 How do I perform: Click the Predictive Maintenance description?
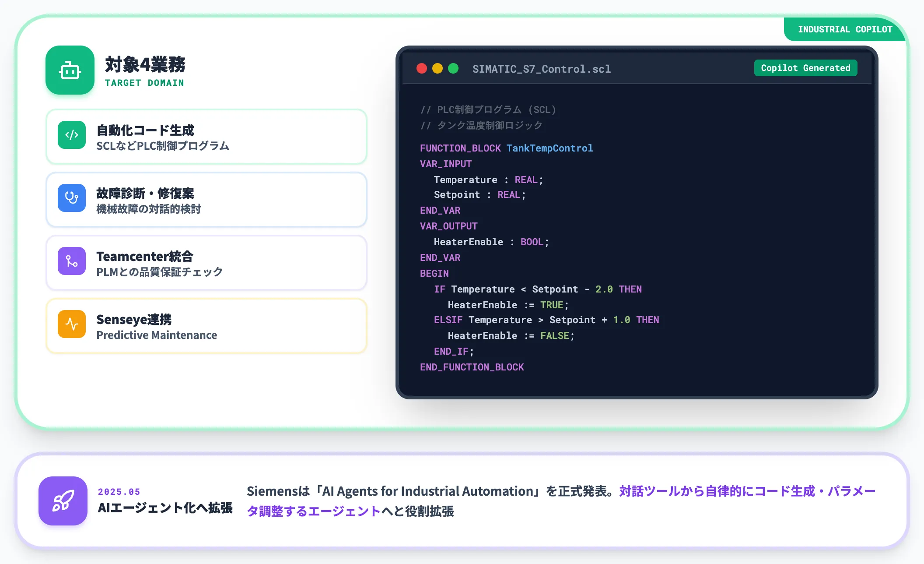pos(157,335)
